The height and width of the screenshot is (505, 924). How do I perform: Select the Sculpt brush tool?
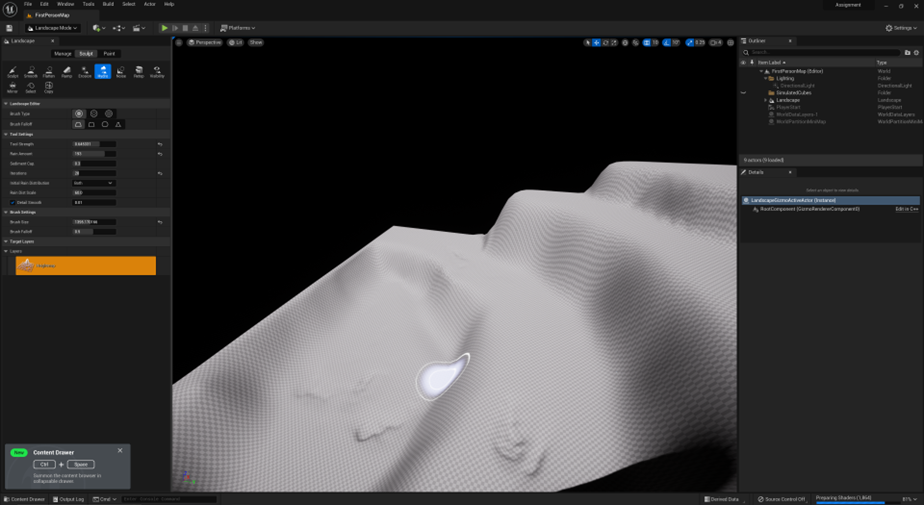pos(13,71)
